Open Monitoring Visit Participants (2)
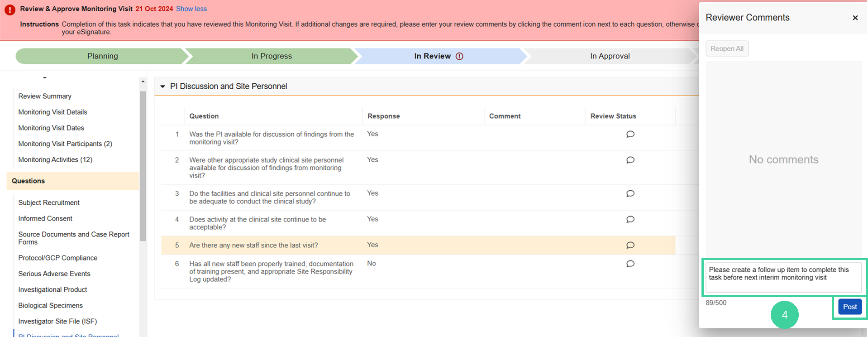868x337 pixels. point(65,144)
